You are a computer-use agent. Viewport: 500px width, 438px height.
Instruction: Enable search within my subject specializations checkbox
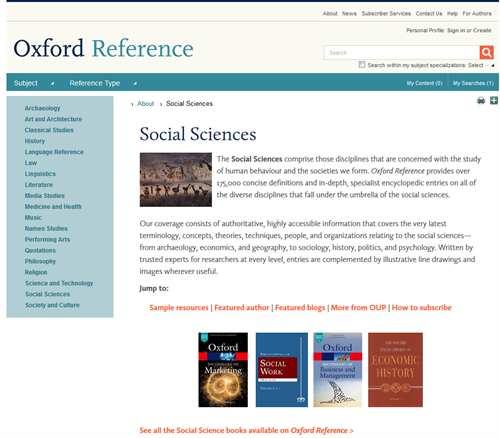(x=362, y=65)
